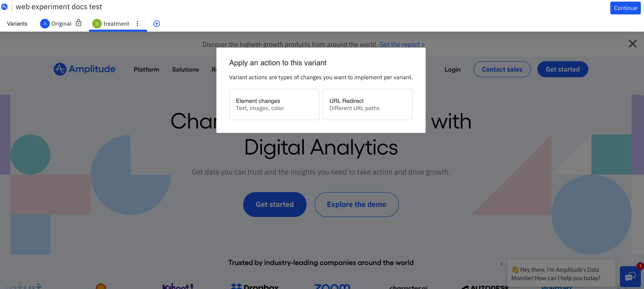Select the Original variant tab
The width and height of the screenshot is (644, 289).
61,24
